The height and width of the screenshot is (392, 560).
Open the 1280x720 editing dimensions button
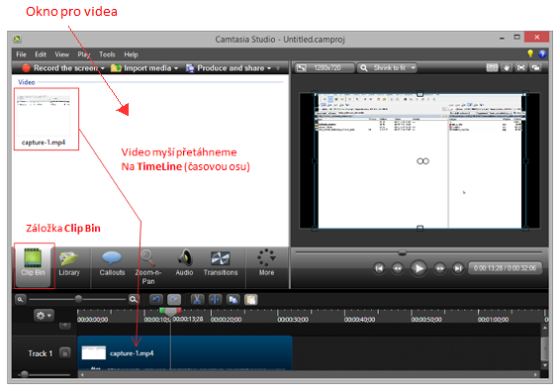tap(325, 68)
